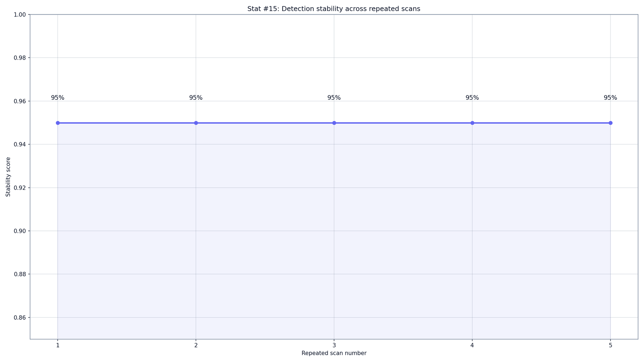Select the 0.96 y-axis tick label
This screenshot has height=362, width=644.
click(x=20, y=101)
